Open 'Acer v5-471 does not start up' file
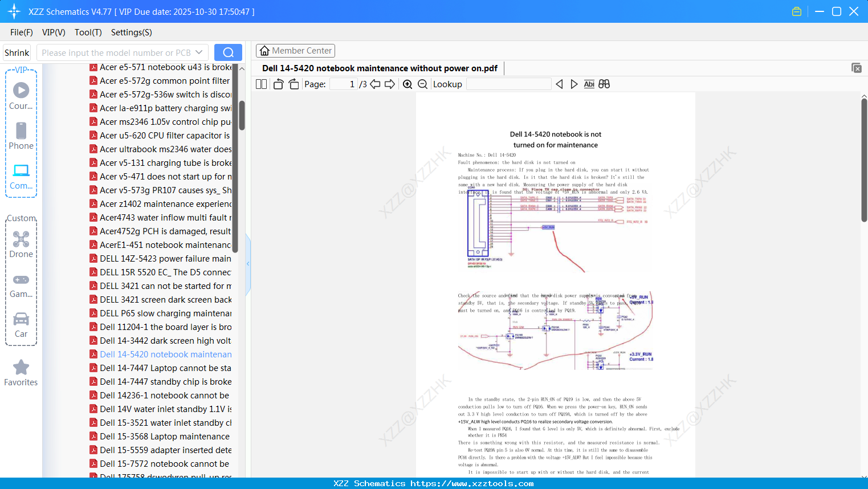The width and height of the screenshot is (868, 489). tap(160, 177)
